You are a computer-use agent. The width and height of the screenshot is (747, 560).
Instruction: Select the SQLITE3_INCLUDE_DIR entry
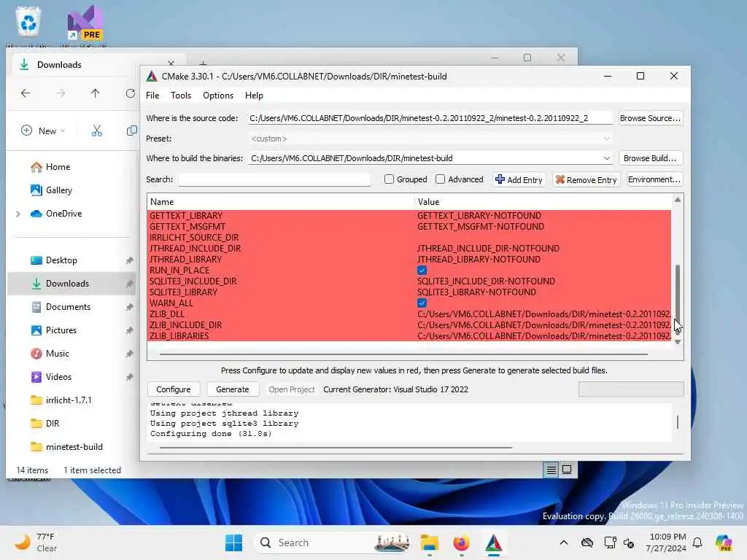pyautogui.click(x=193, y=281)
